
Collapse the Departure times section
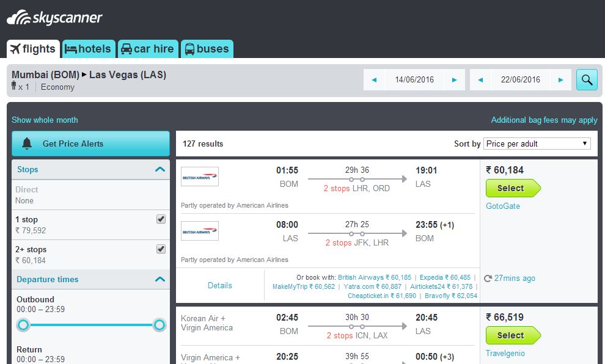[x=159, y=279]
